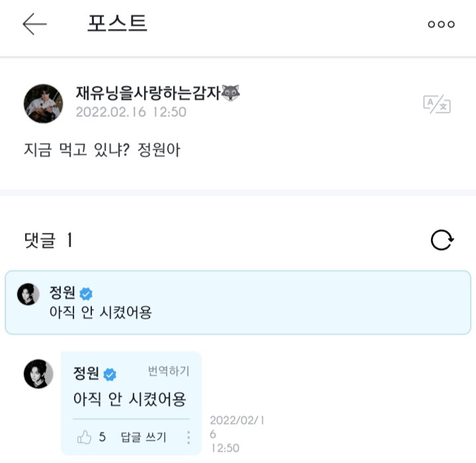Viewport: 476px width, 463px height.
Task: Like the 정원 reply with thumbs-up
Action: (84, 437)
